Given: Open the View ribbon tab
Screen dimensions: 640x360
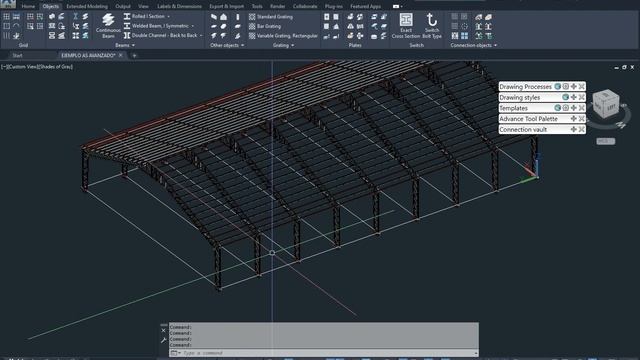Looking at the screenshot, I should click(143, 6).
